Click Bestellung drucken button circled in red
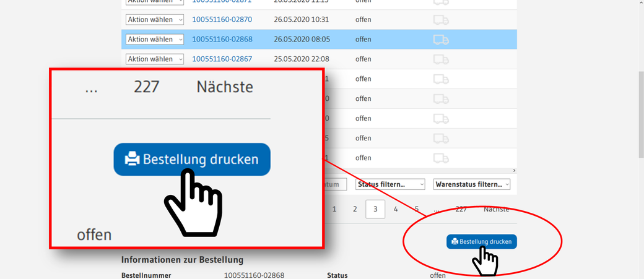Viewport: 644px width, 279px height. [481, 242]
